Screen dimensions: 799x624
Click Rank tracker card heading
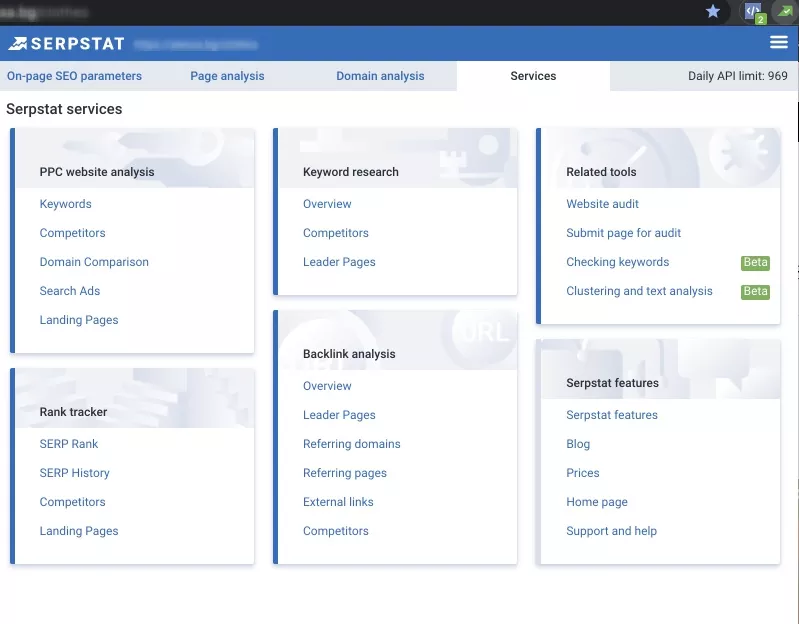pyautogui.click(x=73, y=412)
